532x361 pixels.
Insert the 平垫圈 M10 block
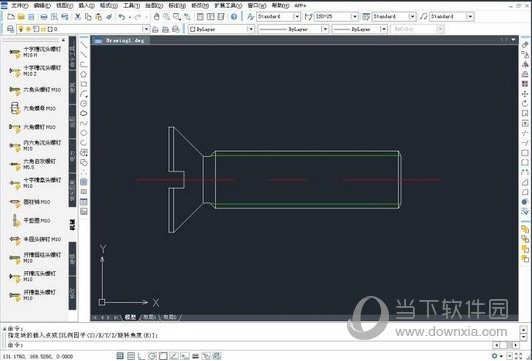coord(31,221)
